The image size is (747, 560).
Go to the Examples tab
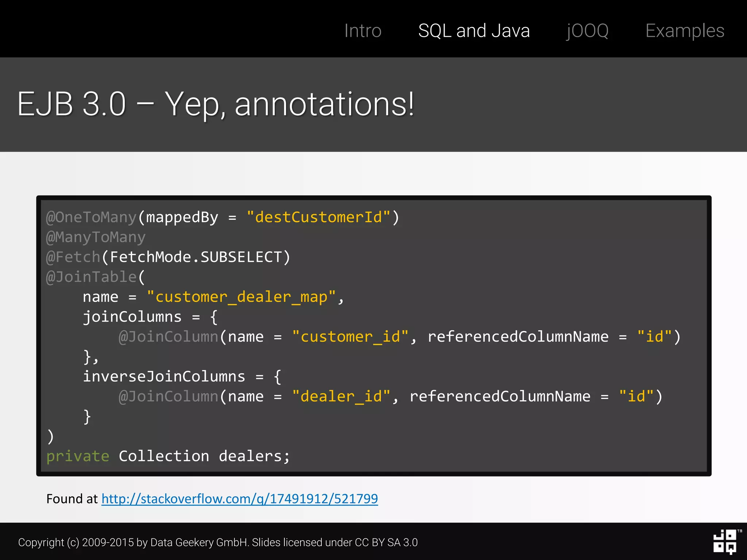(685, 31)
